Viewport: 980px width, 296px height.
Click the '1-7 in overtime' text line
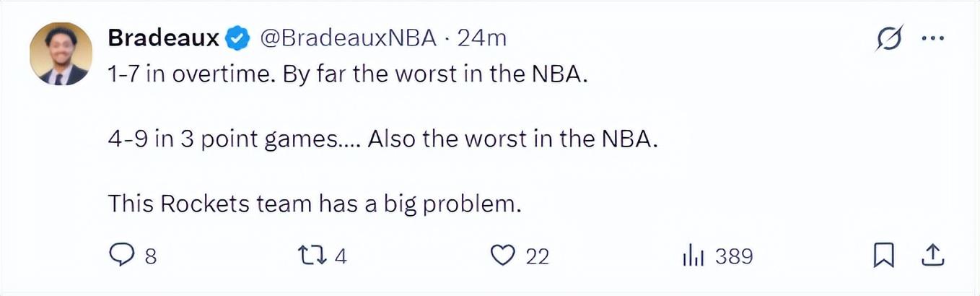pos(349,75)
